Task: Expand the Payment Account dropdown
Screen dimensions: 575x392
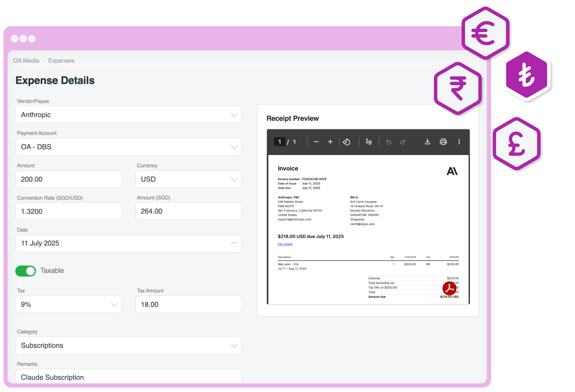Action: coord(128,147)
